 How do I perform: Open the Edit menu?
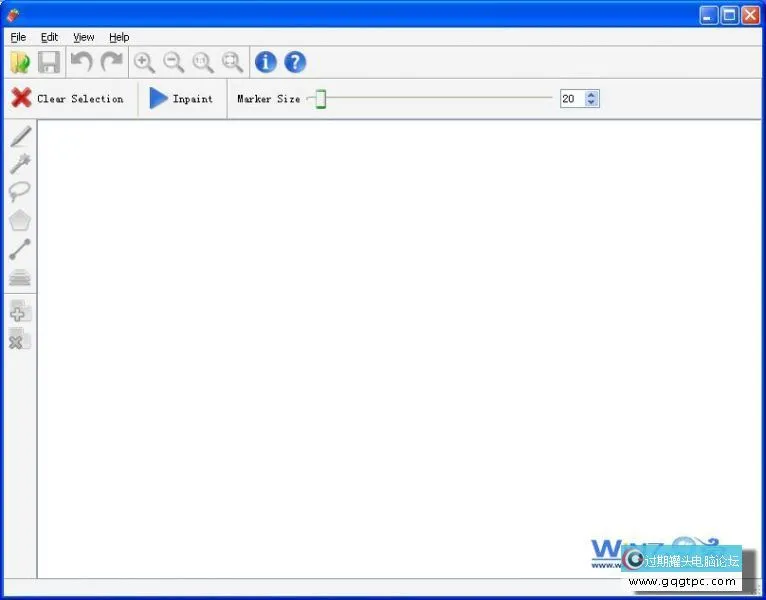coord(49,37)
